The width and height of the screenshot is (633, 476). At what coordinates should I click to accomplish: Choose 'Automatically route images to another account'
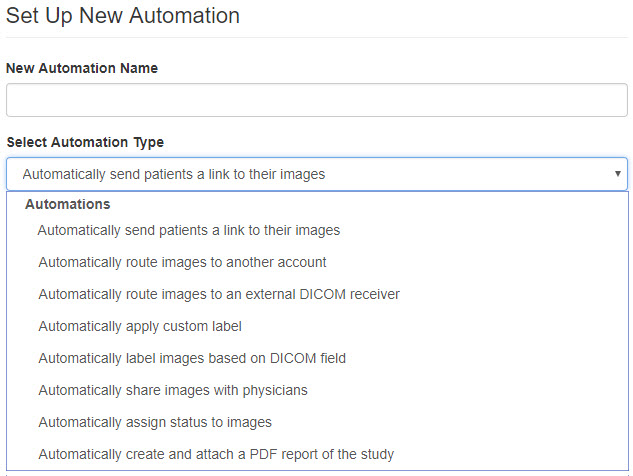pos(182,262)
